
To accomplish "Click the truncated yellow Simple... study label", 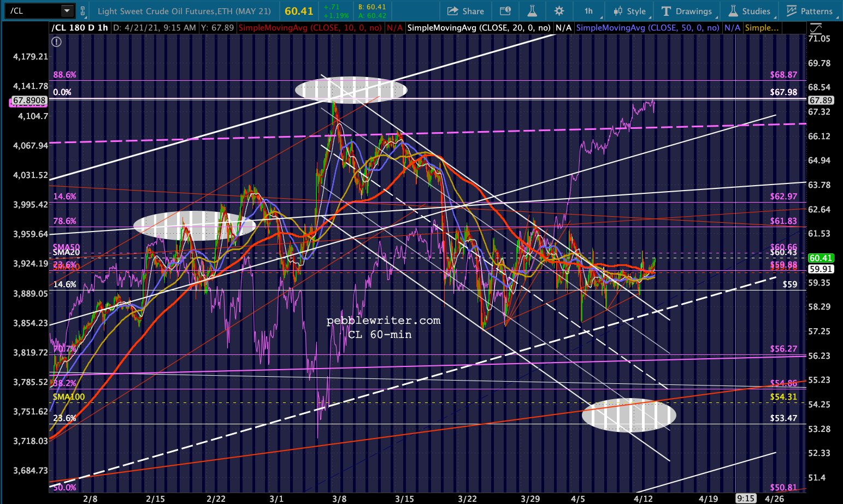I will point(762,28).
